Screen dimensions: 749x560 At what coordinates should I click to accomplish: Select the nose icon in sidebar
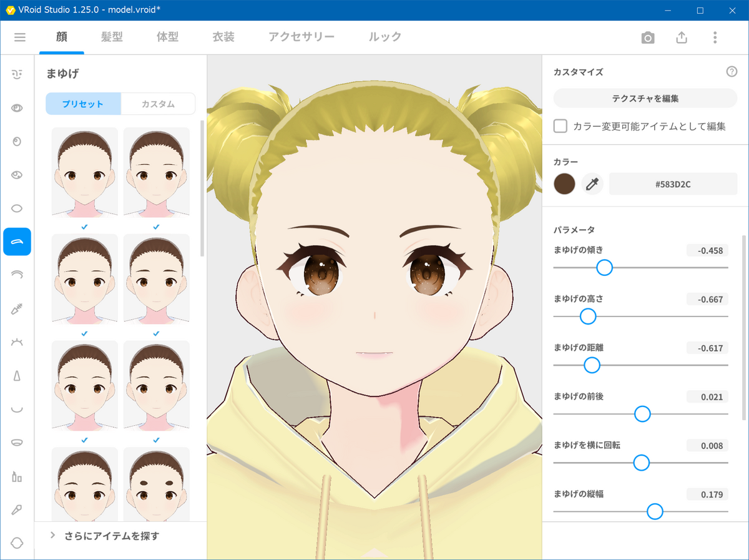(x=17, y=376)
